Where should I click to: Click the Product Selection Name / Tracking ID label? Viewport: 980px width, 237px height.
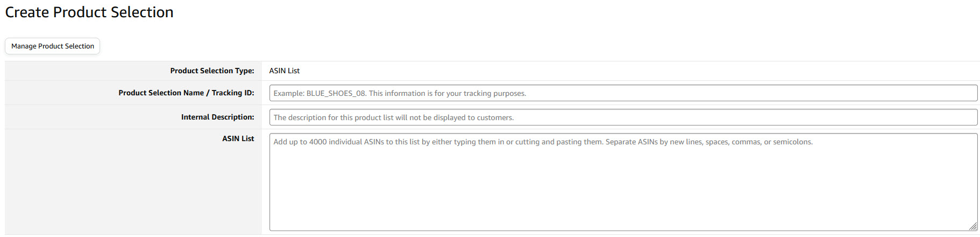(186, 93)
